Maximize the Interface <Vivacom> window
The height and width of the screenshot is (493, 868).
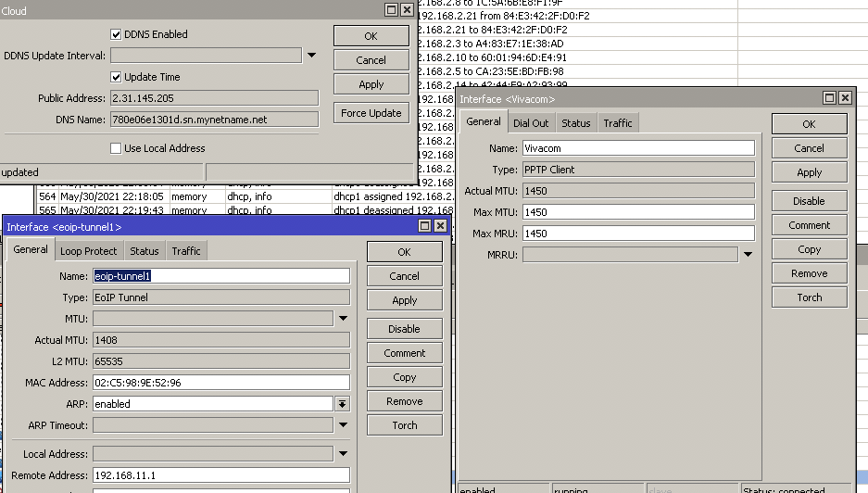pyautogui.click(x=830, y=98)
